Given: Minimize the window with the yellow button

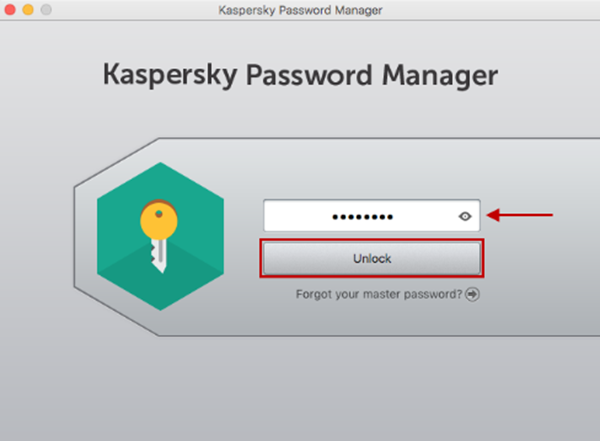Looking at the screenshot, I should coord(28,10).
